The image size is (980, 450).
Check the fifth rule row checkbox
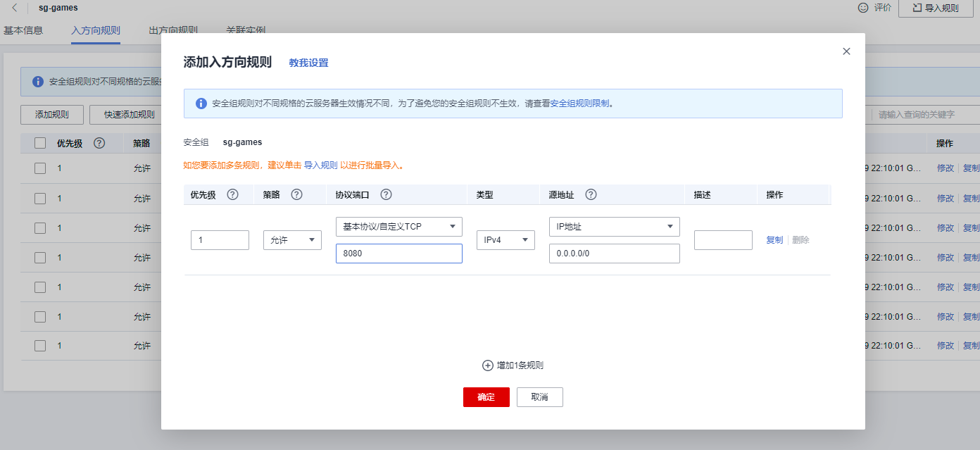tap(40, 287)
